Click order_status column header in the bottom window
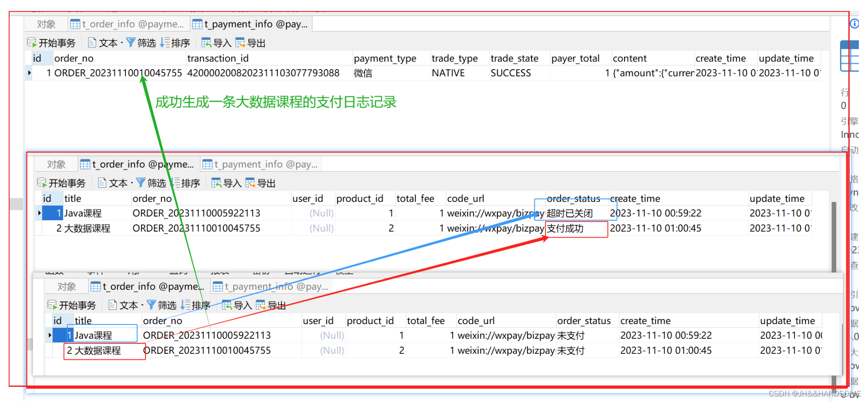The image size is (868, 401). point(587,320)
